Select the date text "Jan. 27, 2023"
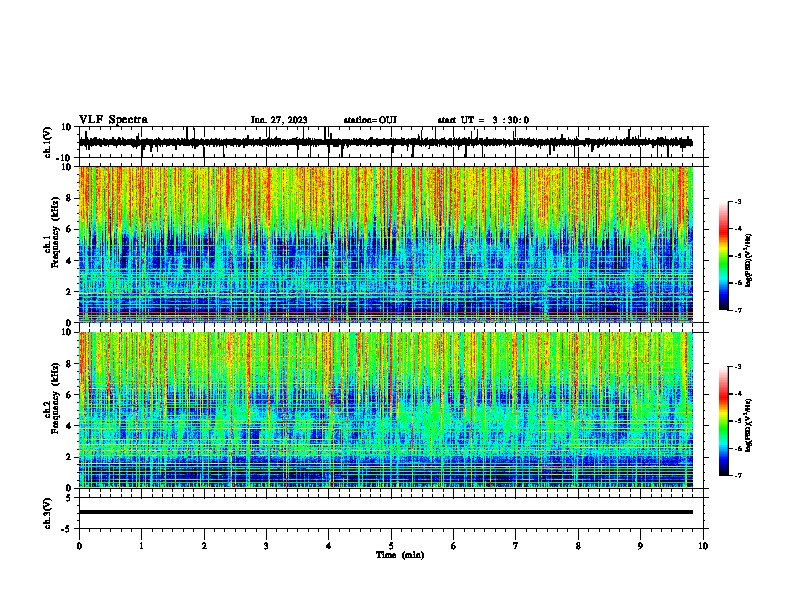Image resolution: width=792 pixels, height=612 pixels. click(279, 120)
